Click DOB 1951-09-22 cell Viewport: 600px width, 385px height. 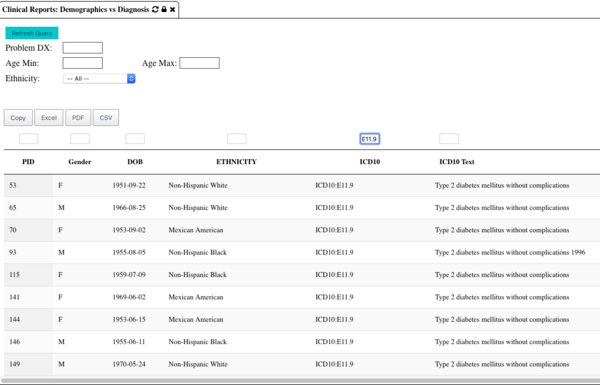tap(129, 185)
